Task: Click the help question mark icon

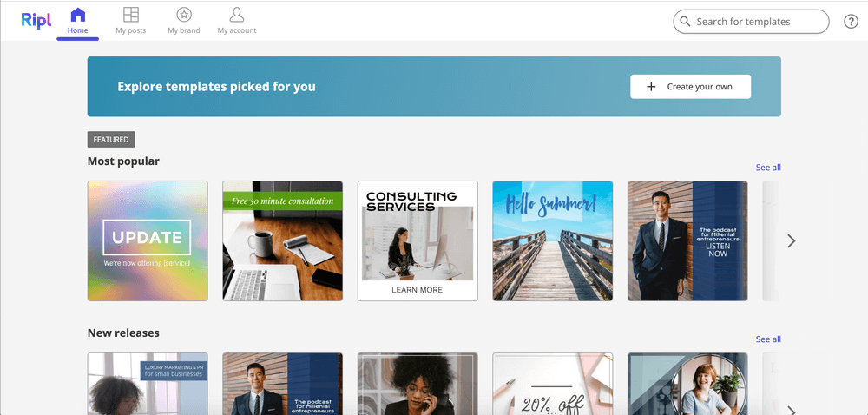Action: coord(851,22)
